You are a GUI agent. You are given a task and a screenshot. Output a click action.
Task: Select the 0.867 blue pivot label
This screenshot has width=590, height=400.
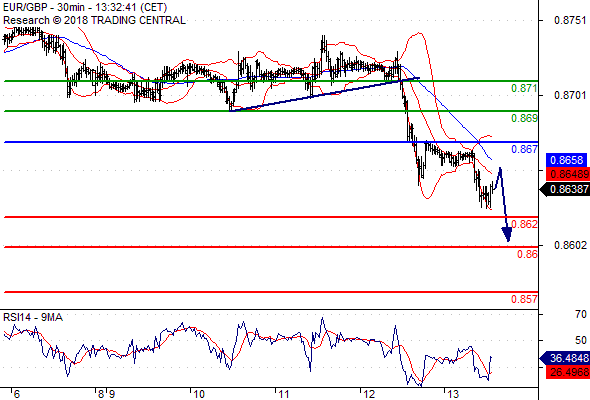point(524,149)
